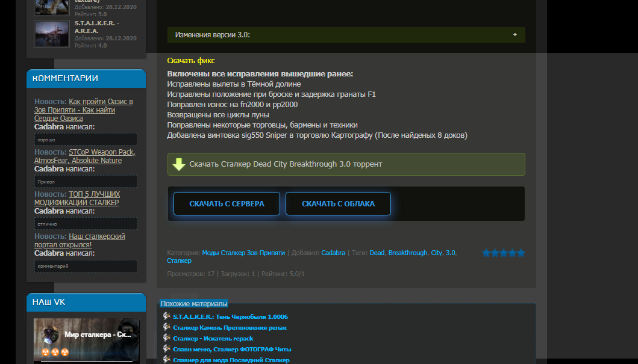This screenshot has height=364, width=638.
Task: Open the Скачать фикс link
Action: (x=191, y=61)
